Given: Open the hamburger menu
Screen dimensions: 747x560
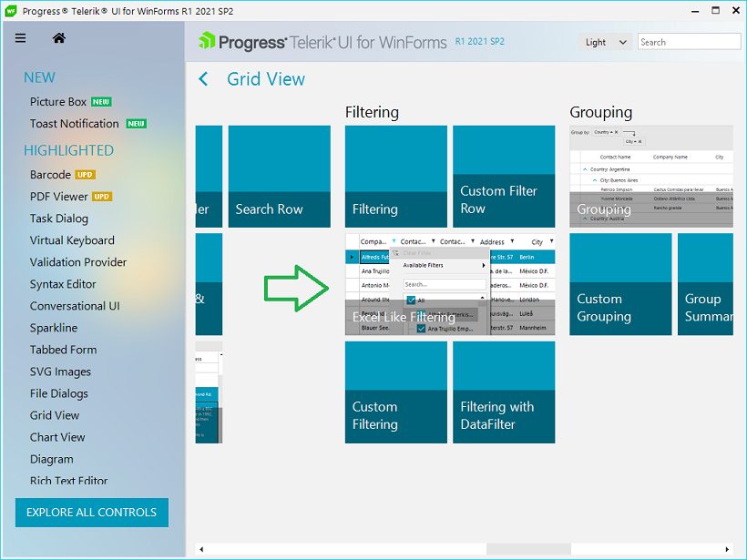Looking at the screenshot, I should pyautogui.click(x=20, y=38).
